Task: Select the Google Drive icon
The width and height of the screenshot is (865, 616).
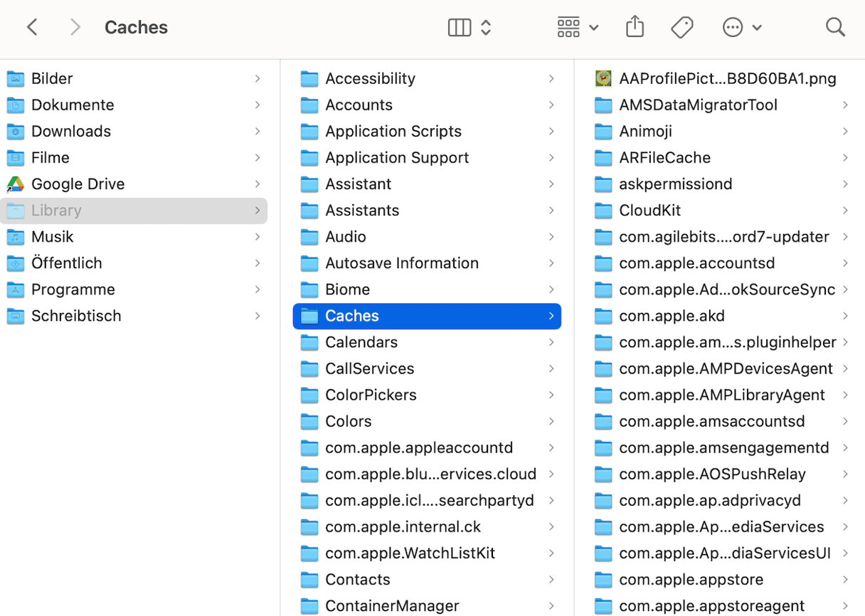Action: tap(16, 184)
